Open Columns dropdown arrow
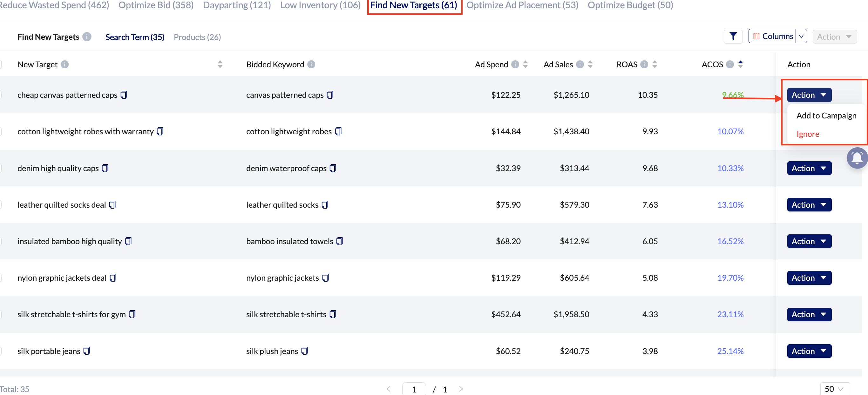 (x=801, y=37)
